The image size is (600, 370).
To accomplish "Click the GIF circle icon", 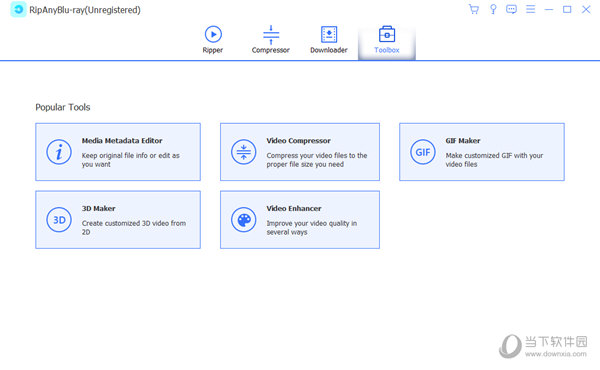I will pos(423,152).
